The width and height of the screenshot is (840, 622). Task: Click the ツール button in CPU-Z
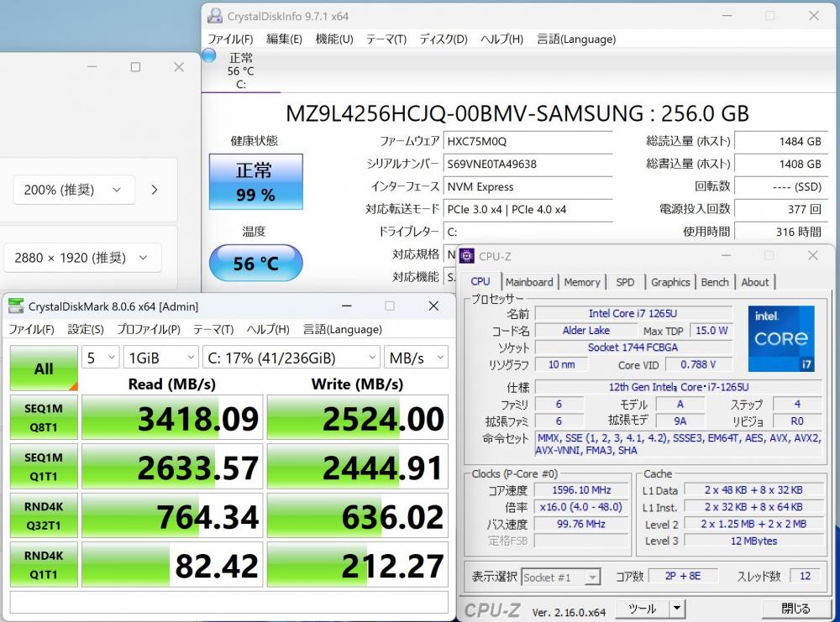tap(642, 609)
